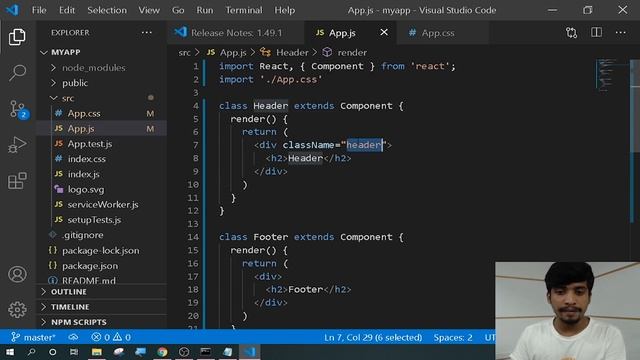Open the Extensions view
This screenshot has height=360, width=640.
coord(17,180)
